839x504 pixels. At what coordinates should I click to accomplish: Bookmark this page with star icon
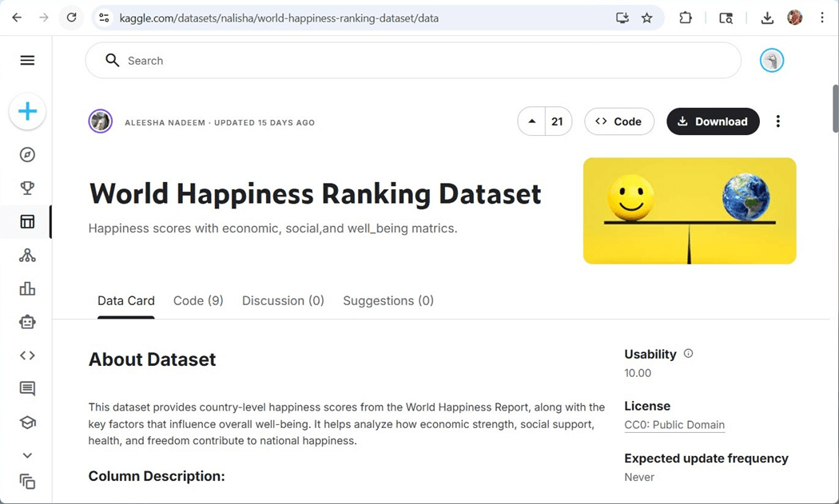pyautogui.click(x=647, y=18)
